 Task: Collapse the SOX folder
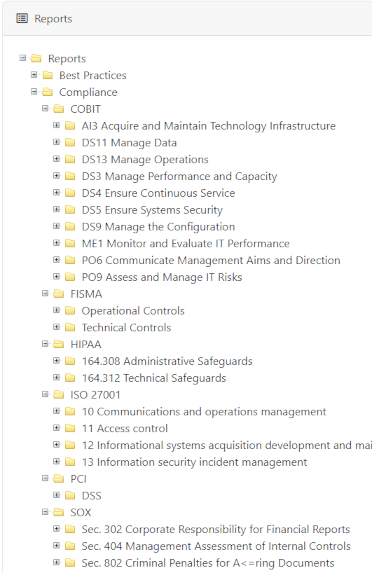coord(45,512)
